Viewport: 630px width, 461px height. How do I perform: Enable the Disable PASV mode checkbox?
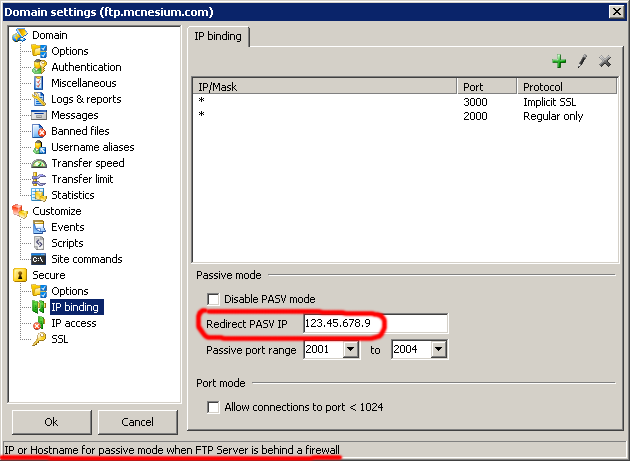click(x=213, y=299)
